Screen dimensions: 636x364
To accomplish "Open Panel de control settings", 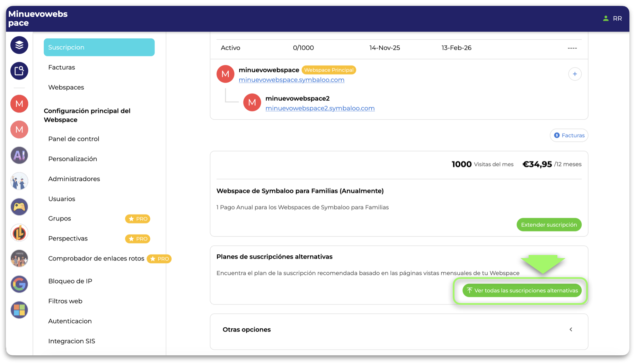I will tap(74, 139).
